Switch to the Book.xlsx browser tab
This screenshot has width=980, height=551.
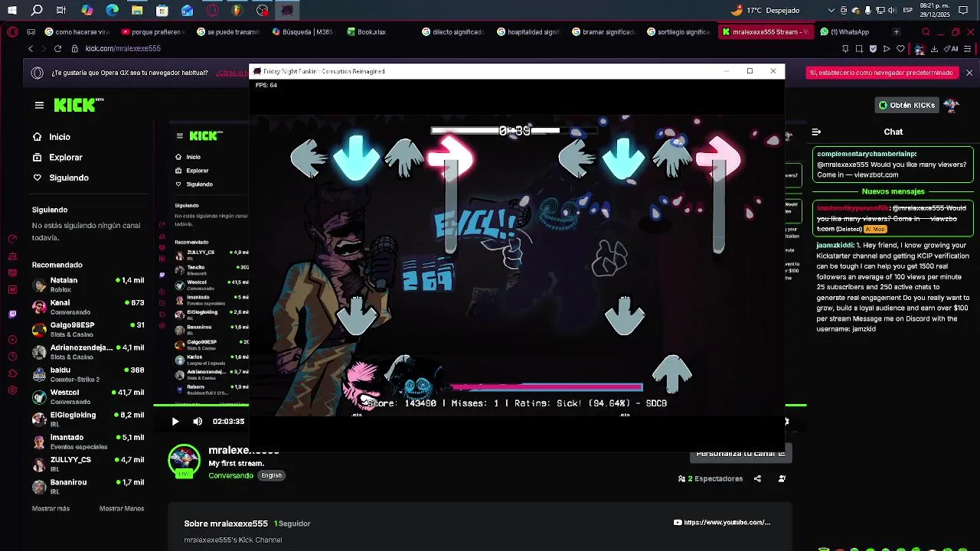(x=367, y=32)
